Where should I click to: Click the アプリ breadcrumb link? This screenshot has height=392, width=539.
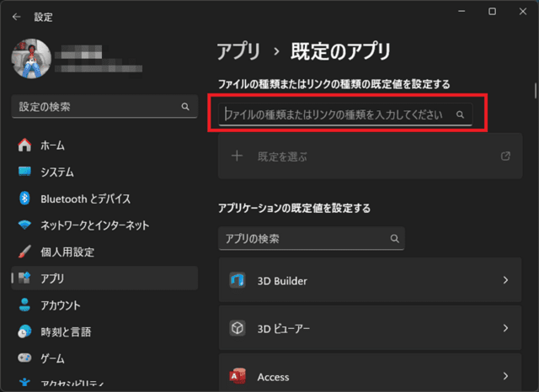238,51
